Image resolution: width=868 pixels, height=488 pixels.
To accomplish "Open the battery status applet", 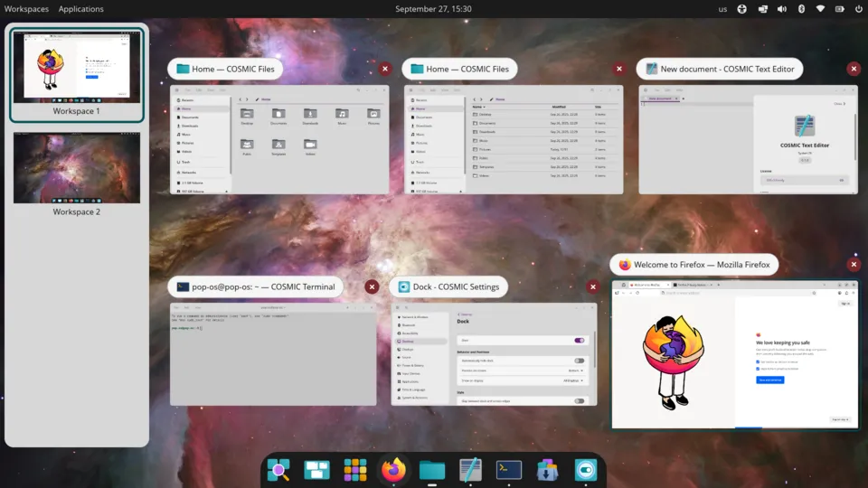I will pyautogui.click(x=840, y=9).
